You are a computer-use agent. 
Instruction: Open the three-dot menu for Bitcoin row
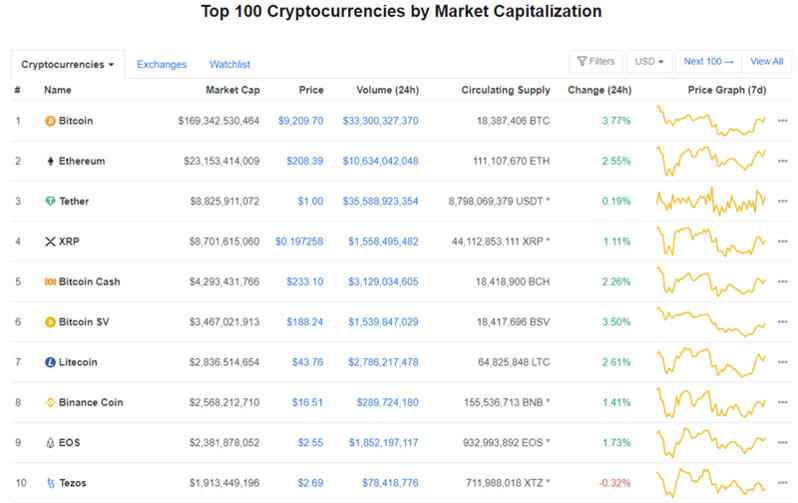[781, 121]
